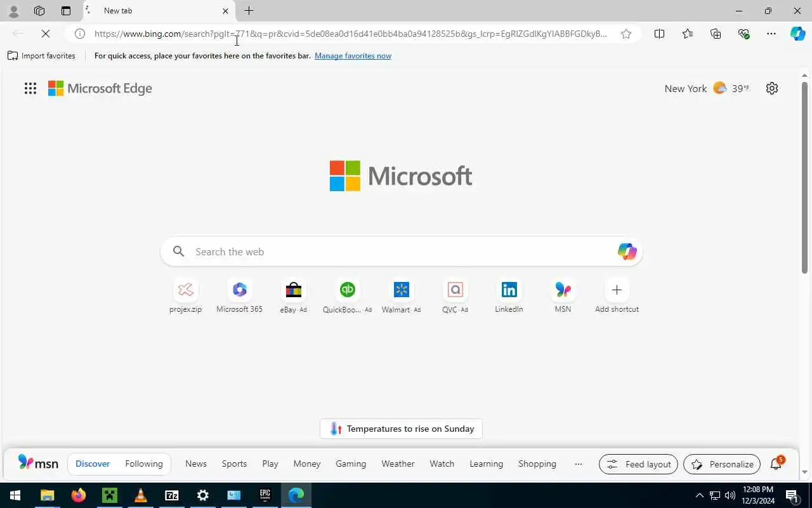
Task: Open the Shopping feed tab
Action: 537,464
